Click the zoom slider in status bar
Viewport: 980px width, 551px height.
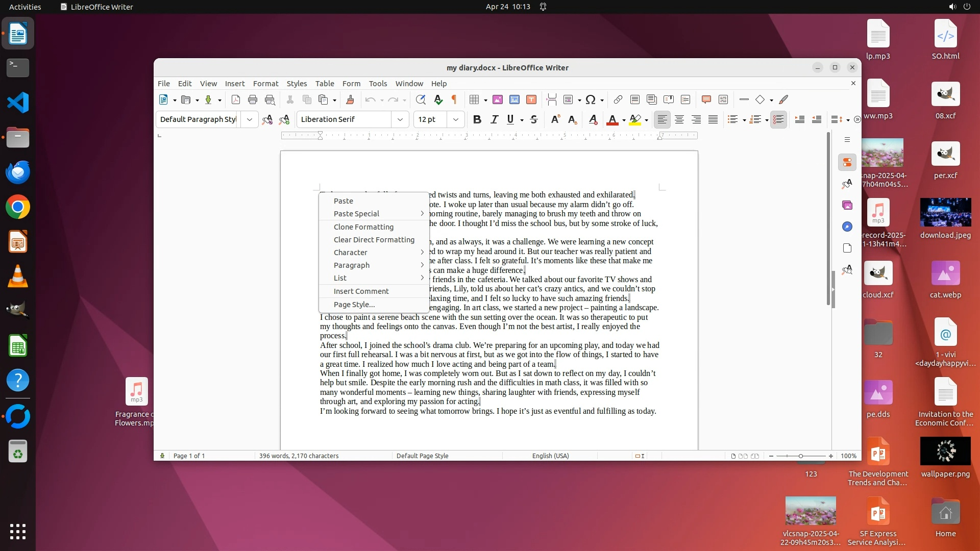click(x=800, y=456)
